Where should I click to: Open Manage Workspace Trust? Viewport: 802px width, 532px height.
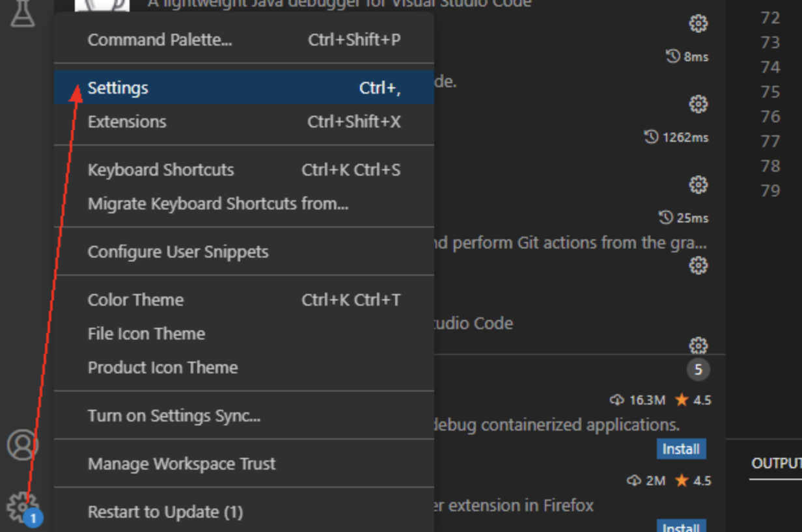[x=244, y=464]
